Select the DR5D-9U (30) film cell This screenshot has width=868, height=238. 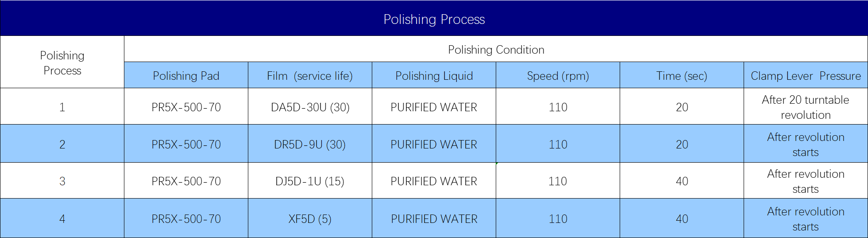tap(310, 144)
